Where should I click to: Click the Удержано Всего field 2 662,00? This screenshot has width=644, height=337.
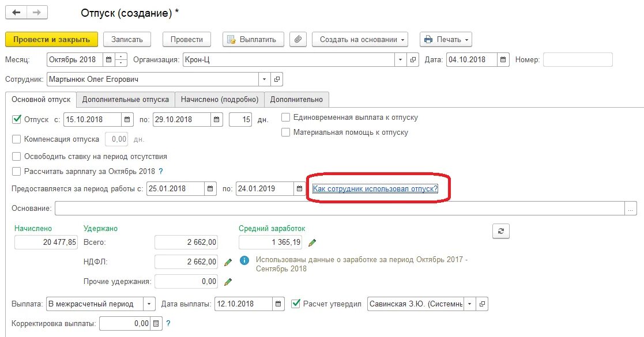186,242
